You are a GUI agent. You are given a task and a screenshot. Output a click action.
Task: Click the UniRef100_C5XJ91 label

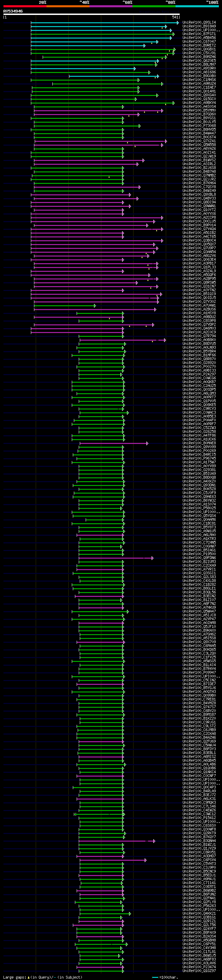pyautogui.click(x=199, y=53)
